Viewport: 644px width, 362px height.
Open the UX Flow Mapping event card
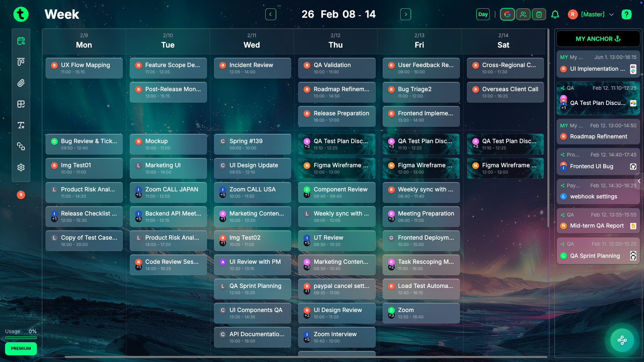click(x=84, y=68)
